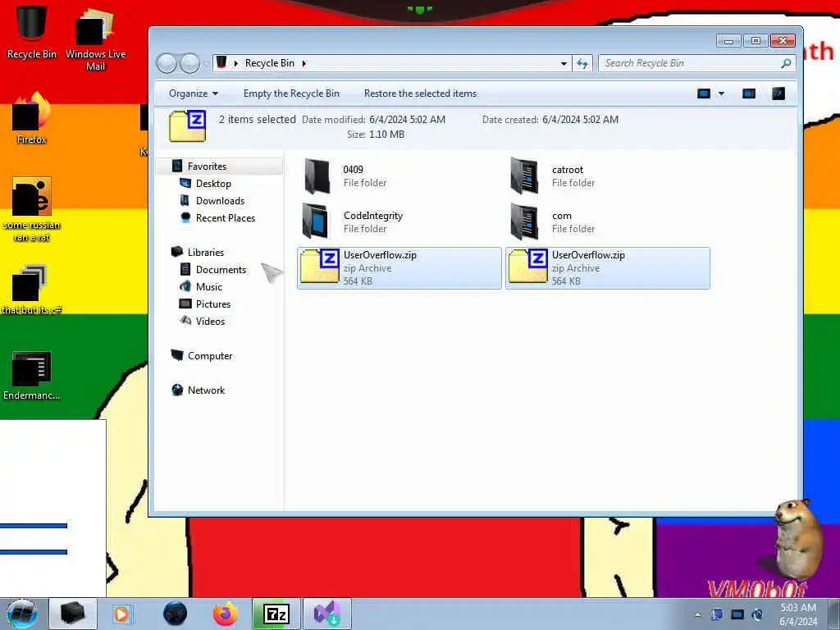The height and width of the screenshot is (630, 840).
Task: Select the CodeIntegrity folder
Action: point(399,221)
